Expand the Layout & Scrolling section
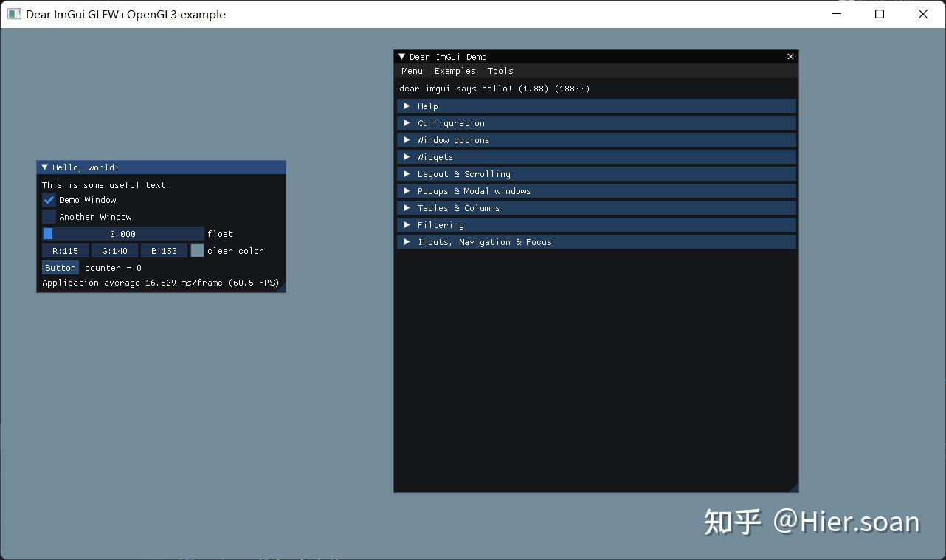 (x=596, y=174)
